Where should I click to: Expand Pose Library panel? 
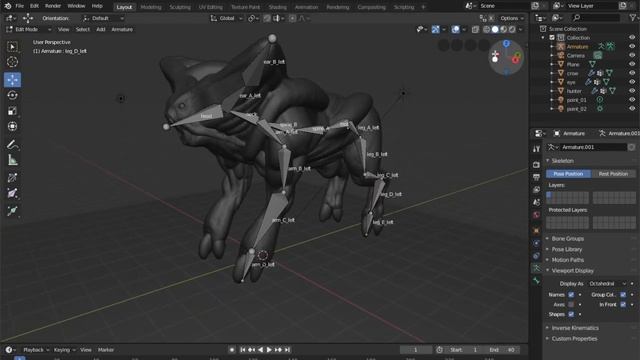click(567, 249)
